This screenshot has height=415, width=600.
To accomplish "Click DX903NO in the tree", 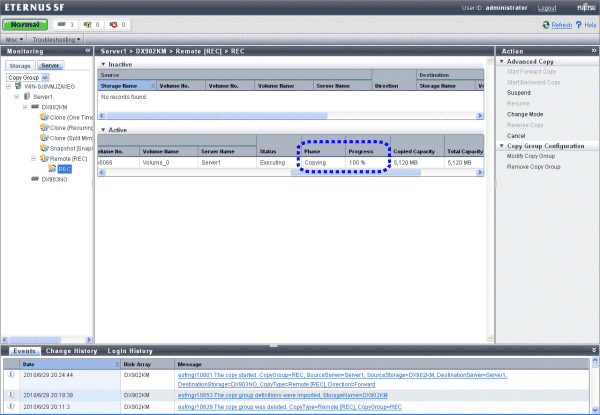I will (x=54, y=179).
